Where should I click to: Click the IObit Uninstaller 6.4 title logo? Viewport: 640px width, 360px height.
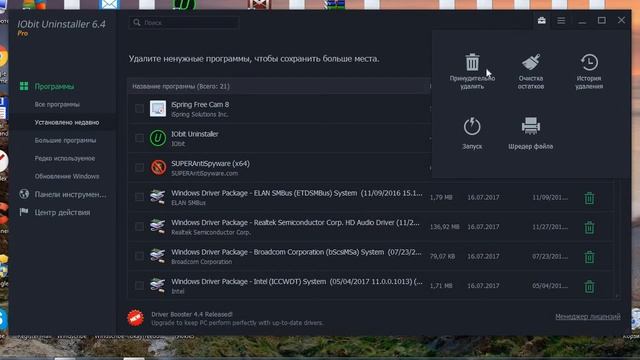pyautogui.click(x=61, y=24)
